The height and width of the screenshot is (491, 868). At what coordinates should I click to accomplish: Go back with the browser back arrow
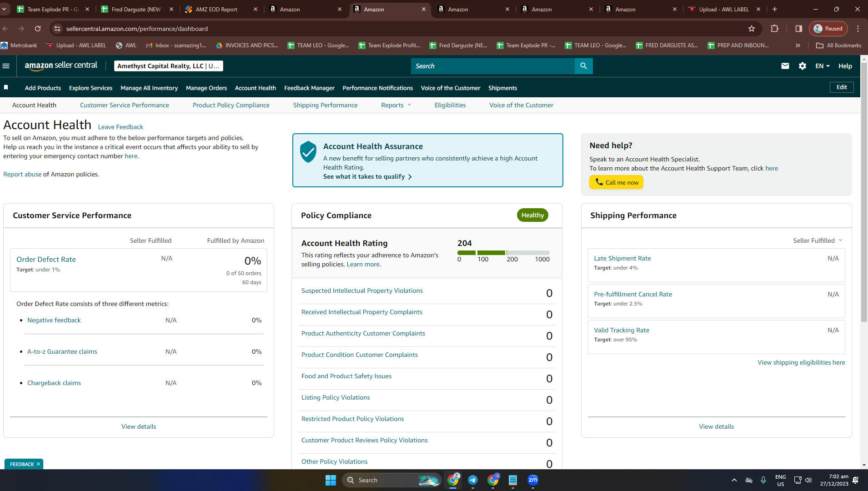5,29
